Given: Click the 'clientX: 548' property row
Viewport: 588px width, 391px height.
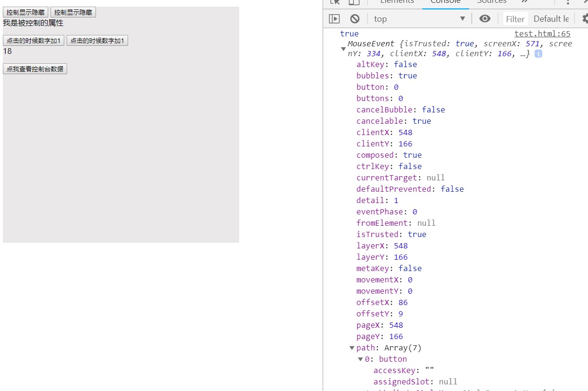Looking at the screenshot, I should coord(384,132).
